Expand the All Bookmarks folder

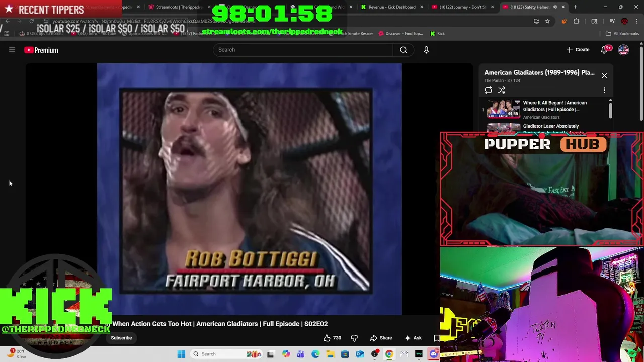[x=622, y=33]
